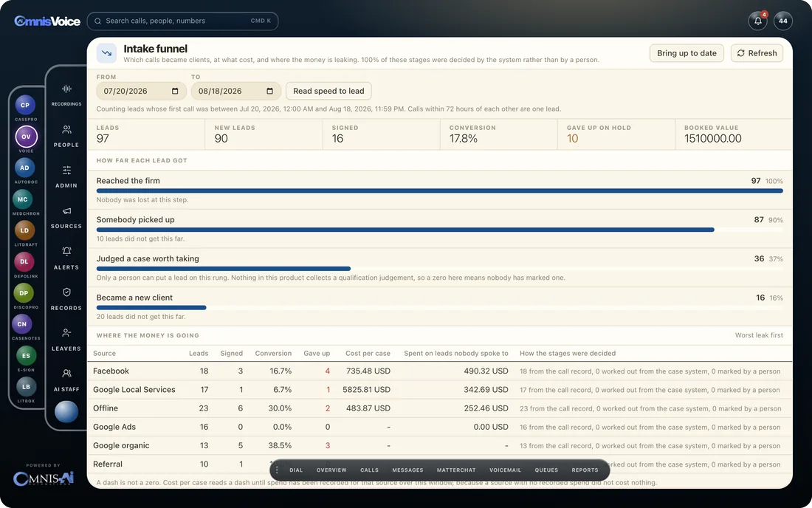Open the FROM date calendar picker
The height and width of the screenshot is (508, 812).
175,91
